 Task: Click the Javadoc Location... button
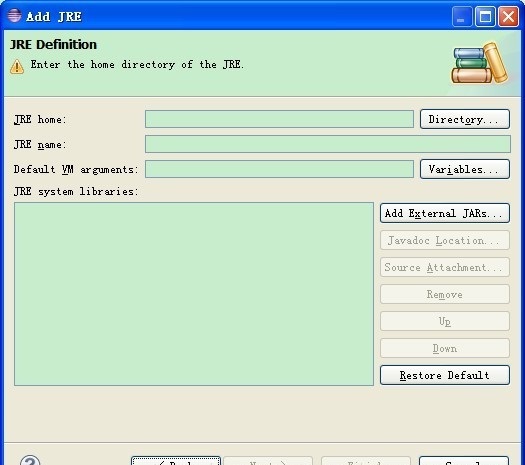pyautogui.click(x=445, y=240)
